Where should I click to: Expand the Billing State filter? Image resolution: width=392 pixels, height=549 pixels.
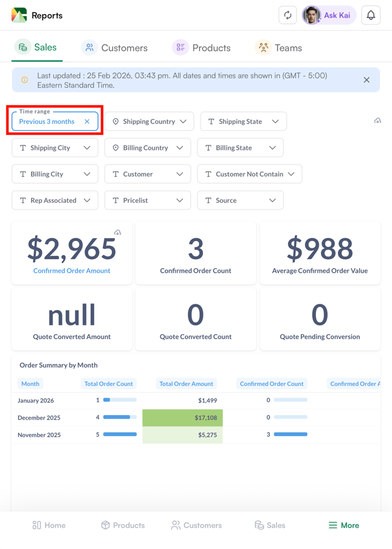click(240, 148)
